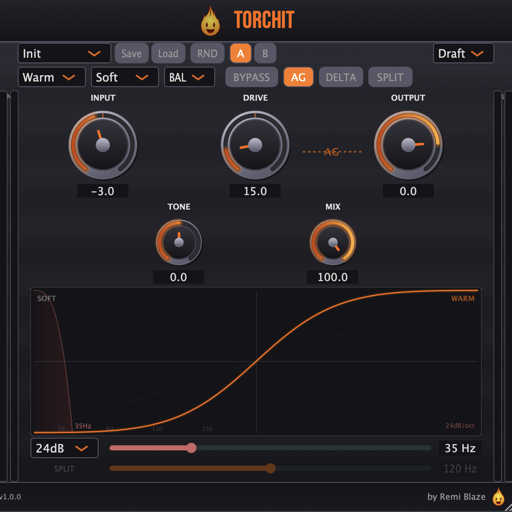Click the mix value field showing 100.0
Screen dimensions: 512x512
(x=332, y=277)
